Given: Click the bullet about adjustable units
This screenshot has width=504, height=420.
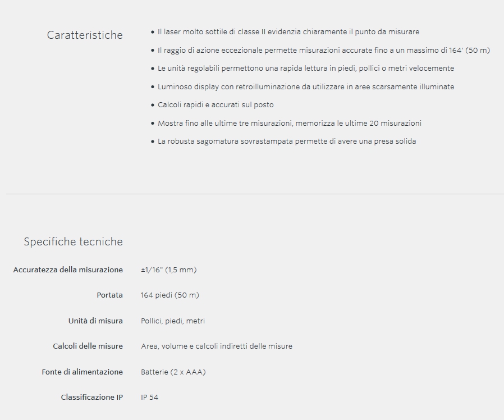Looking at the screenshot, I should coord(305,69).
